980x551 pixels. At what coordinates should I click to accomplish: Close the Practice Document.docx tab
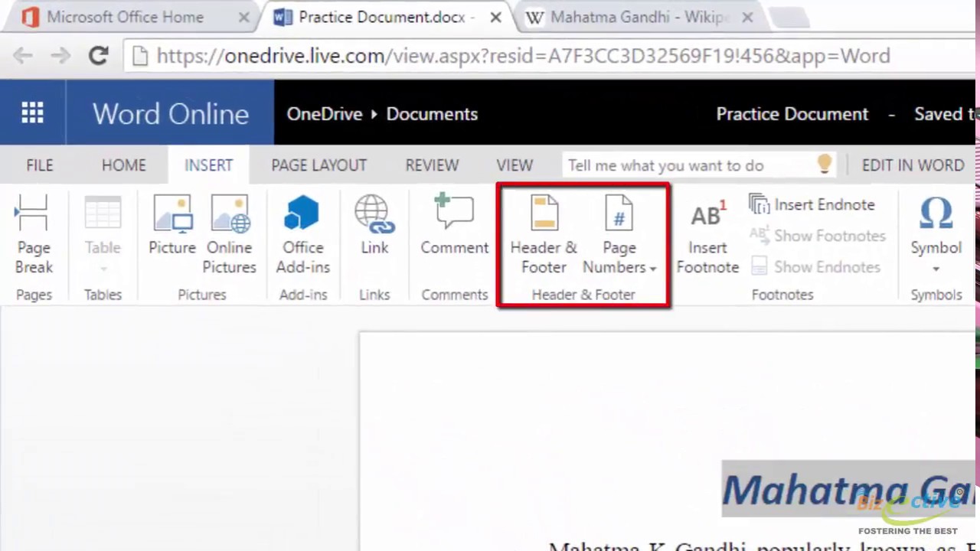click(495, 17)
